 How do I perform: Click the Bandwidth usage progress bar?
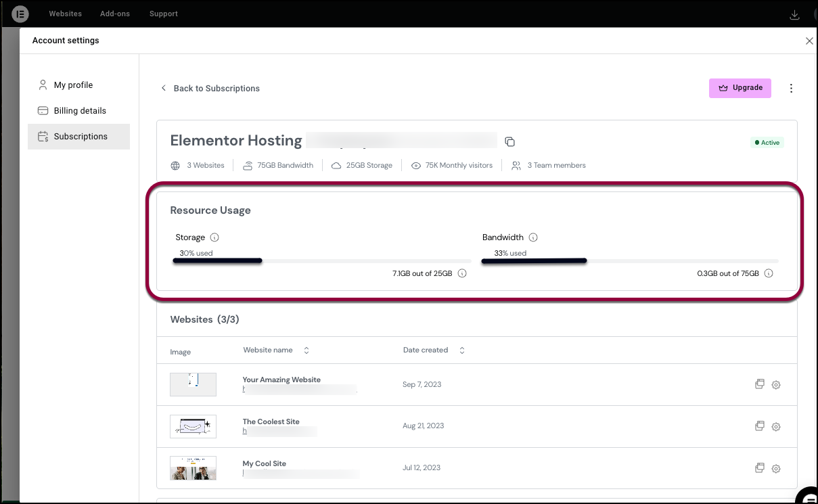pos(630,260)
